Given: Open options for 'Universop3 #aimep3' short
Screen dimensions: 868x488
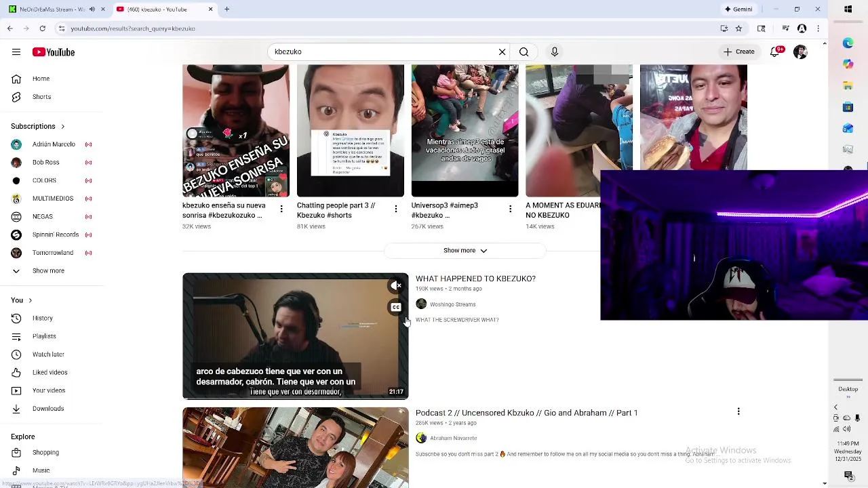Looking at the screenshot, I should click(x=511, y=209).
